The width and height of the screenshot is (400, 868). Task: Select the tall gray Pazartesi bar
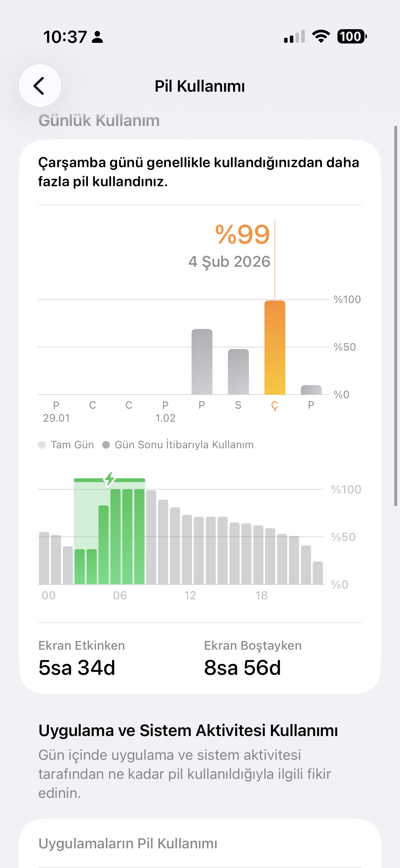coord(202,362)
